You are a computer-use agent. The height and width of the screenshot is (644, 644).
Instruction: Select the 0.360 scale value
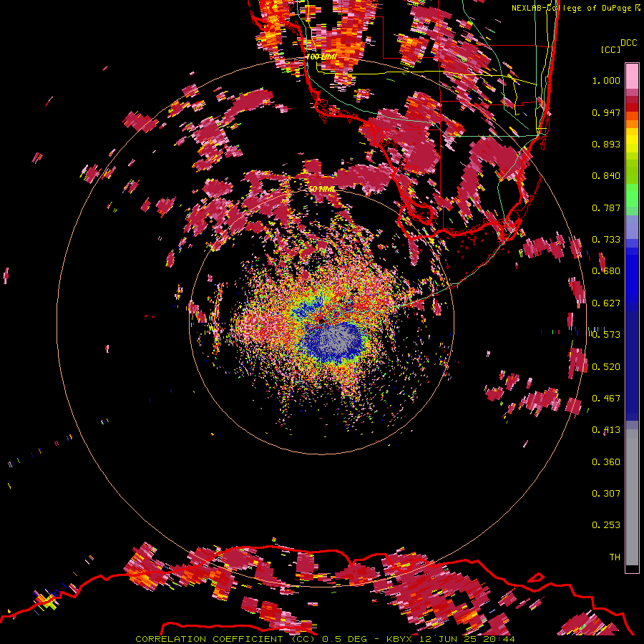point(606,462)
